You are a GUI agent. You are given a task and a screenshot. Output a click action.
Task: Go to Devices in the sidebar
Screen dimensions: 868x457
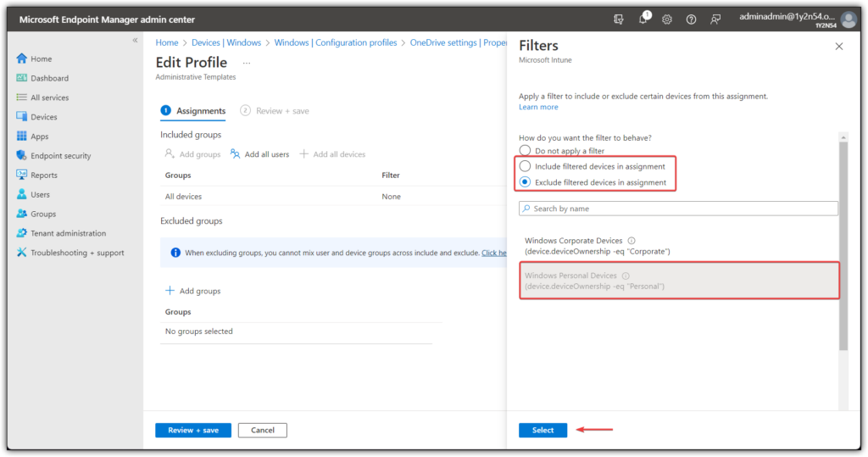tap(36, 117)
